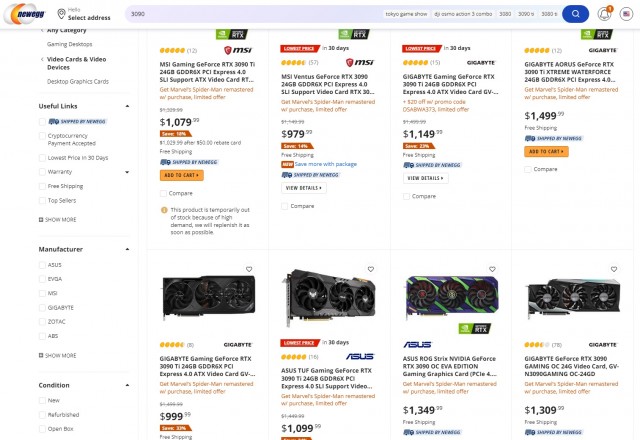
Task: Collapse the Manufacturer filter section
Action: point(127,249)
